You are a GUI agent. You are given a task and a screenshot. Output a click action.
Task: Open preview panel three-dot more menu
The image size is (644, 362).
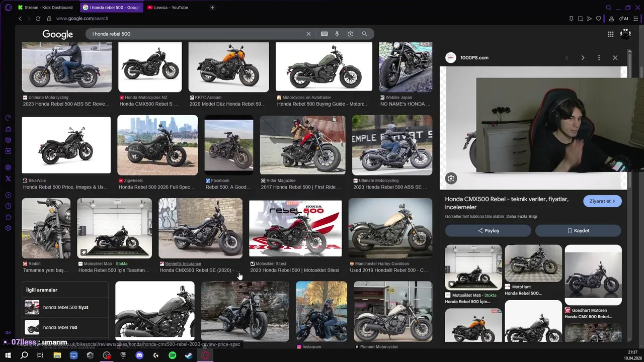pyautogui.click(x=599, y=58)
